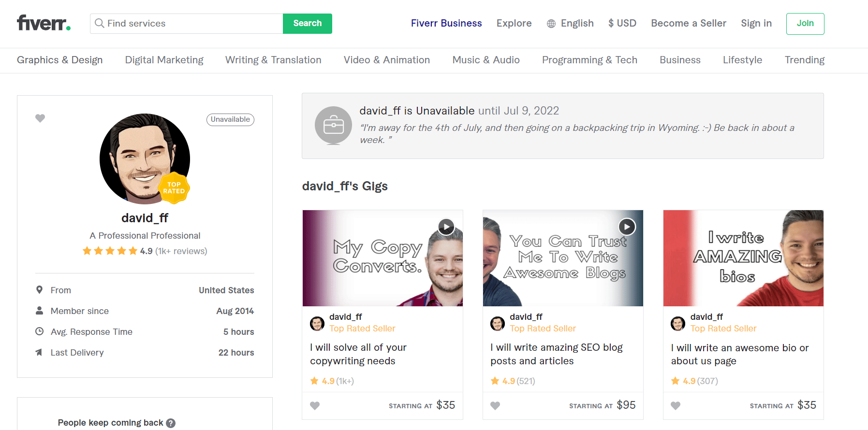
Task: Click the briefcase unavailable icon
Action: click(x=333, y=126)
